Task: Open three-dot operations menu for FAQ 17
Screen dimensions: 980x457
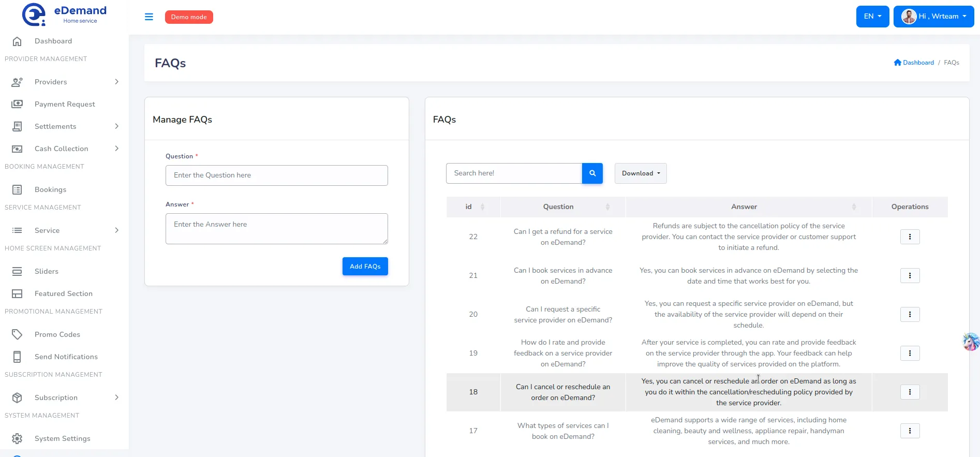Action: (x=910, y=431)
